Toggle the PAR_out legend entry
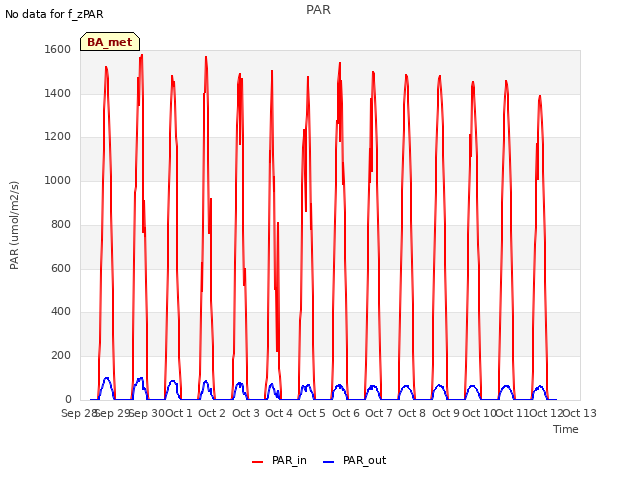The image size is (640, 480). coord(355,460)
